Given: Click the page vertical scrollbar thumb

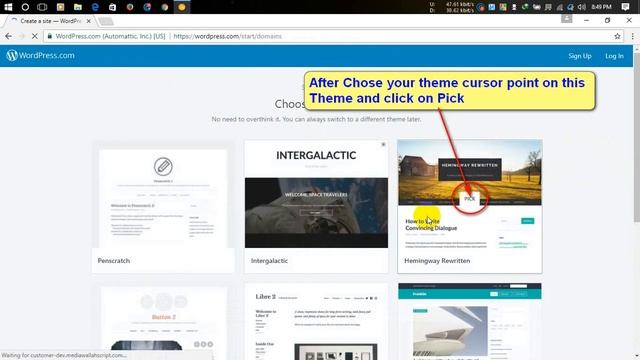Looking at the screenshot, I should (636, 137).
